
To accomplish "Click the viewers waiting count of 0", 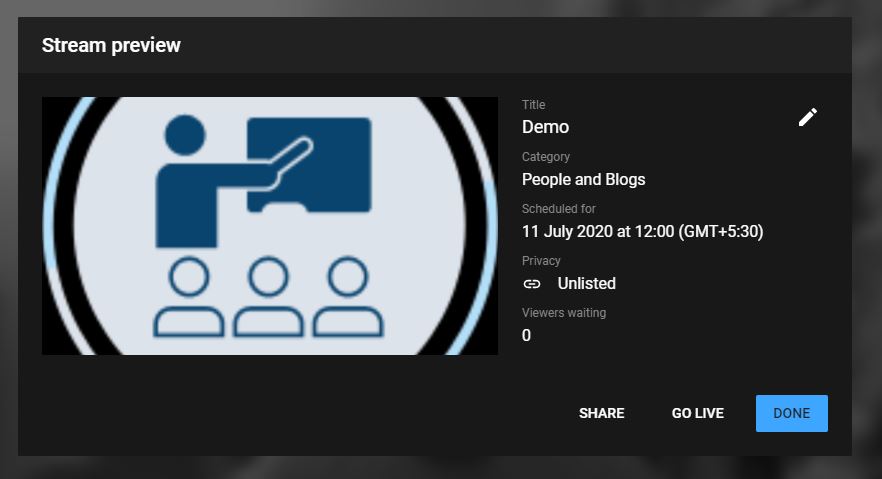I will tap(527, 336).
